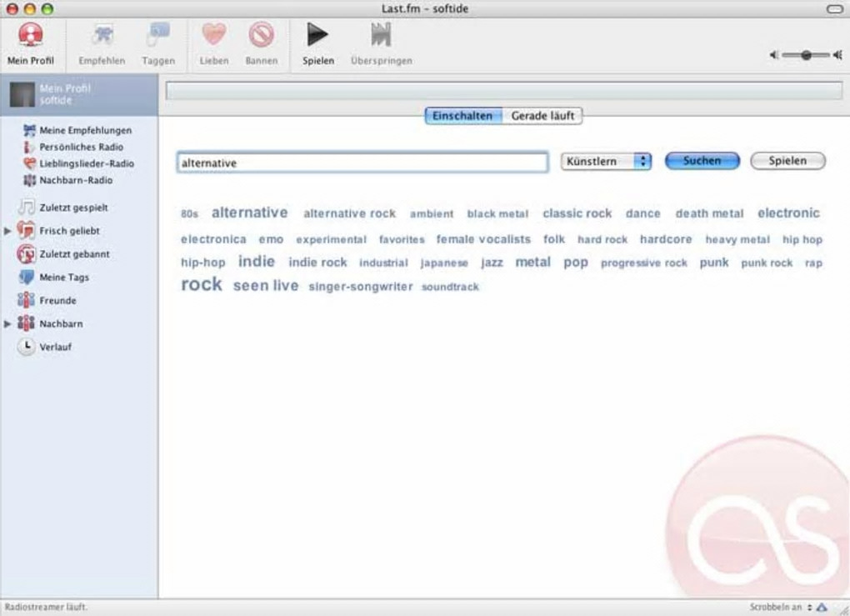Switch to the Gerade läuft tab

tap(542, 116)
